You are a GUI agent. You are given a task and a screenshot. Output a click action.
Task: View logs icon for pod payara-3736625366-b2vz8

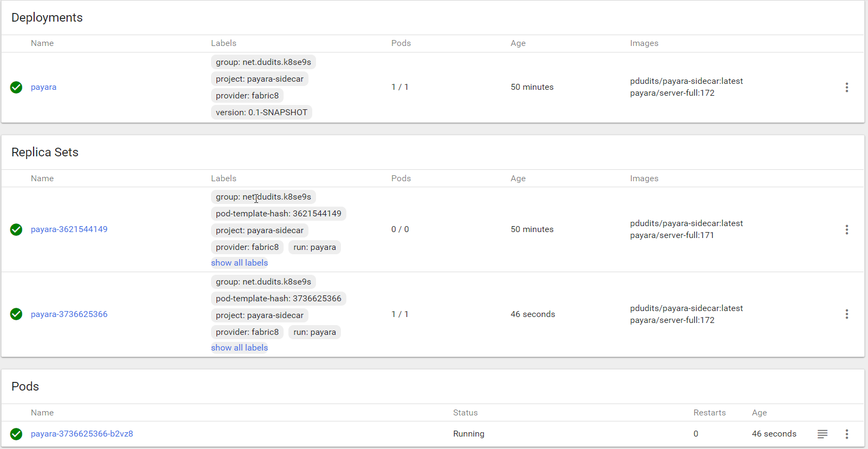coord(823,434)
